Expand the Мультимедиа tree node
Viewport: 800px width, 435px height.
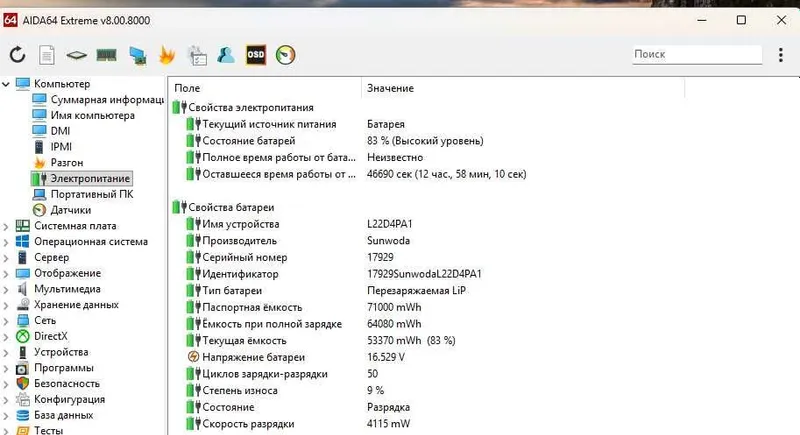6,289
